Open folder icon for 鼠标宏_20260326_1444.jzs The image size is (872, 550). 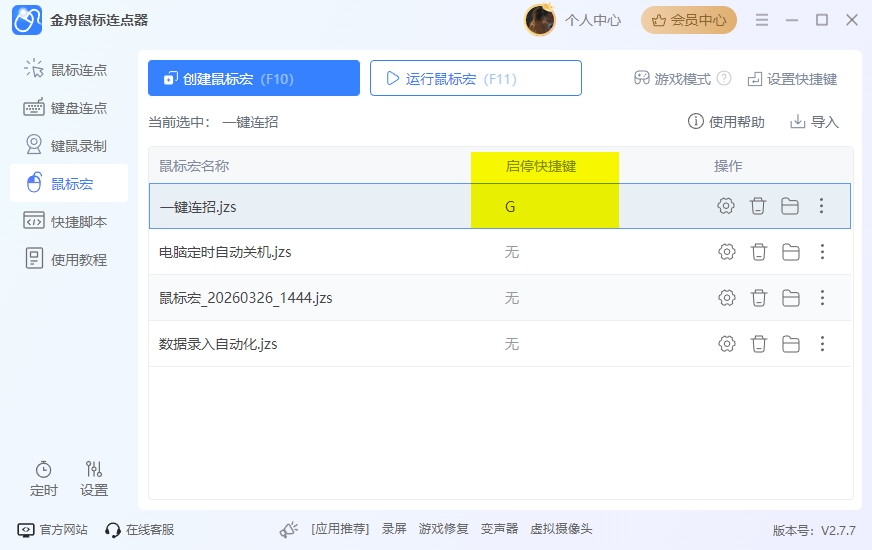coord(791,298)
